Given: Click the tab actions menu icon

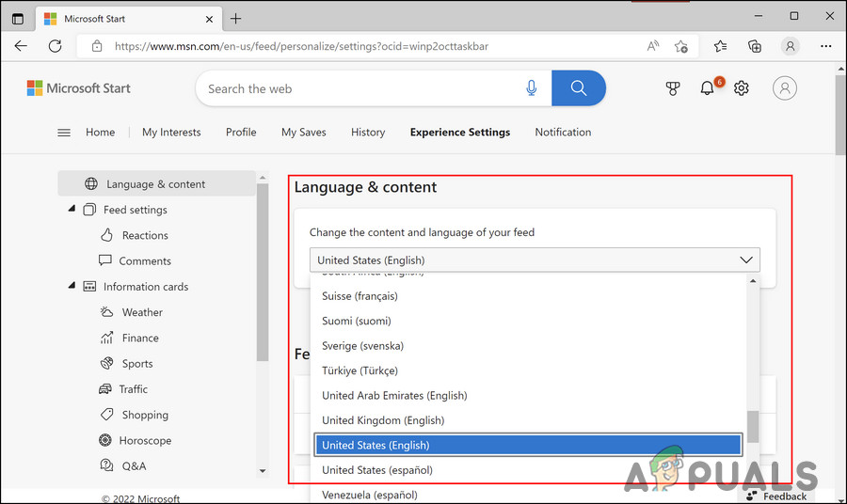Looking at the screenshot, I should (x=18, y=19).
